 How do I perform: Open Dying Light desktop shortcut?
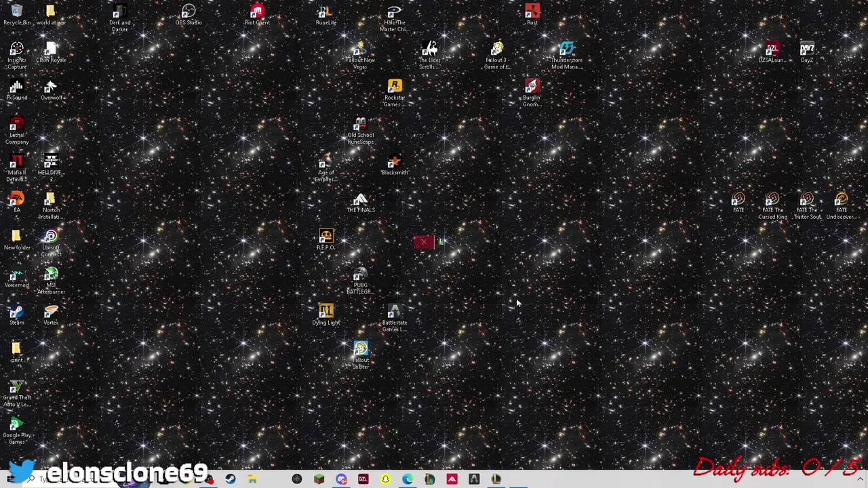pos(326,314)
